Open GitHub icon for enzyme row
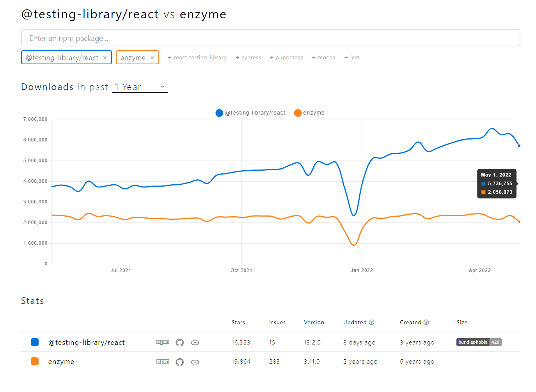The width and height of the screenshot is (536, 392). pos(179,362)
